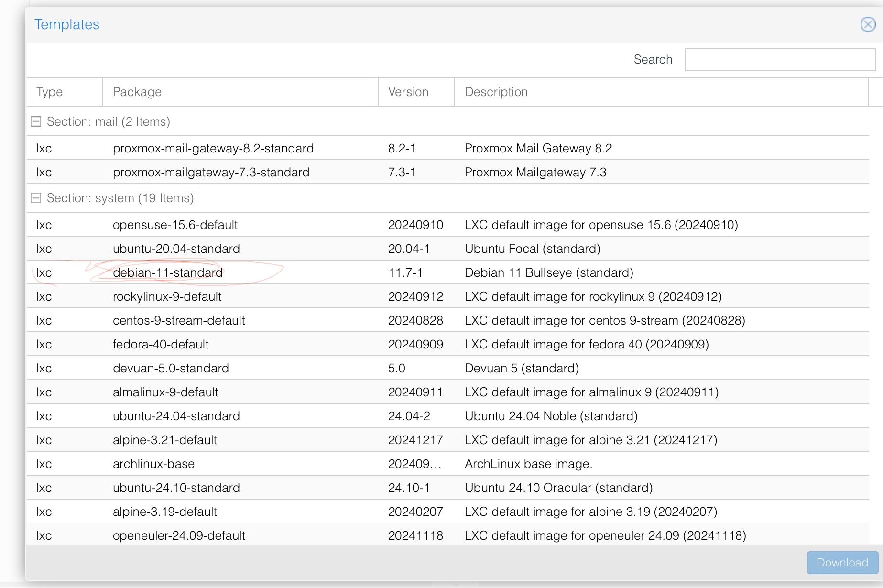Select ubuntu-24.04-standard template
This screenshot has height=588, width=883.
[x=176, y=416]
